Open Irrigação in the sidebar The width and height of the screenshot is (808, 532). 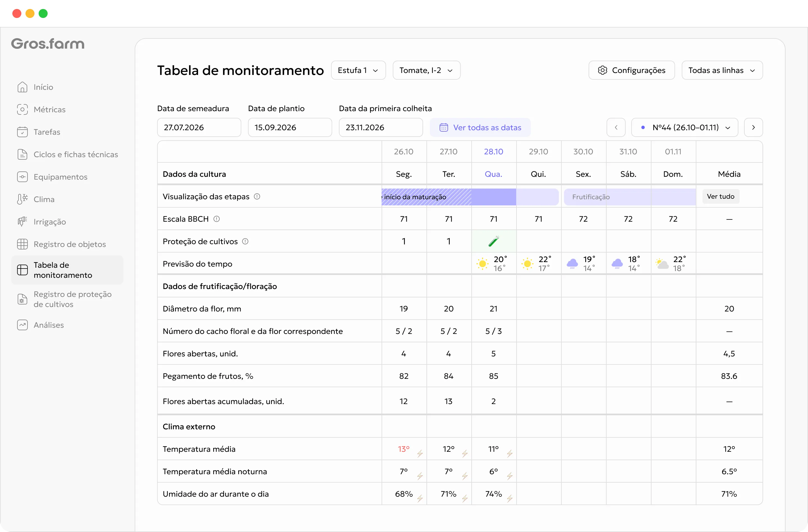67,222
